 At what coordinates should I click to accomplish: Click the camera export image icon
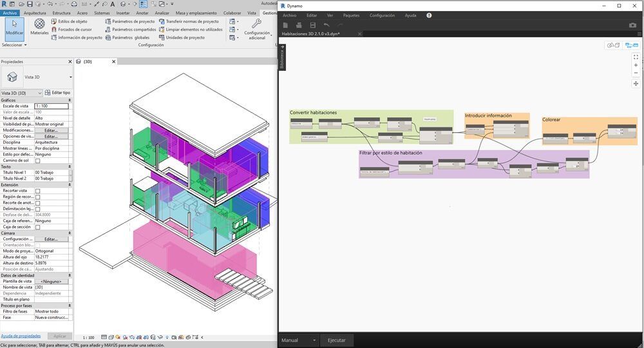[x=632, y=25]
